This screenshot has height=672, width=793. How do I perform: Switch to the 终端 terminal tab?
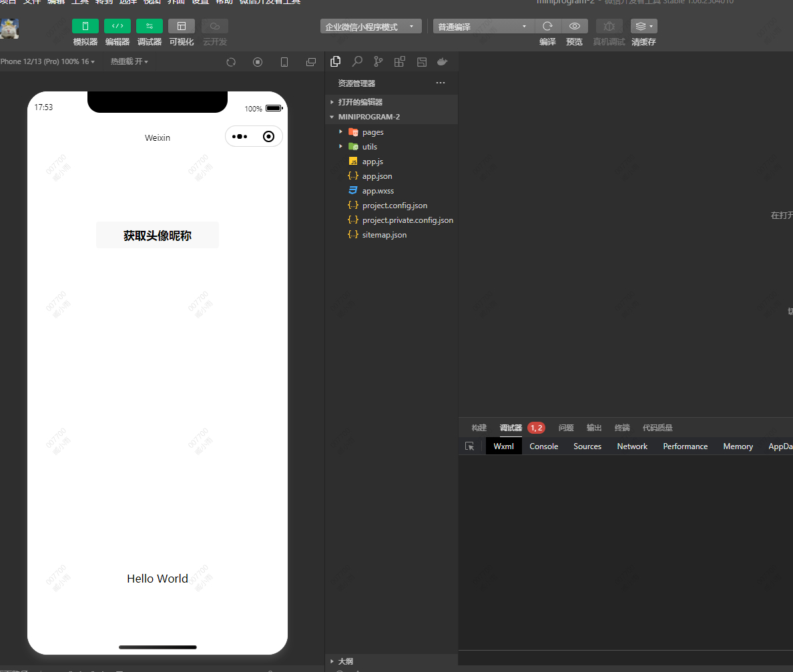622,428
